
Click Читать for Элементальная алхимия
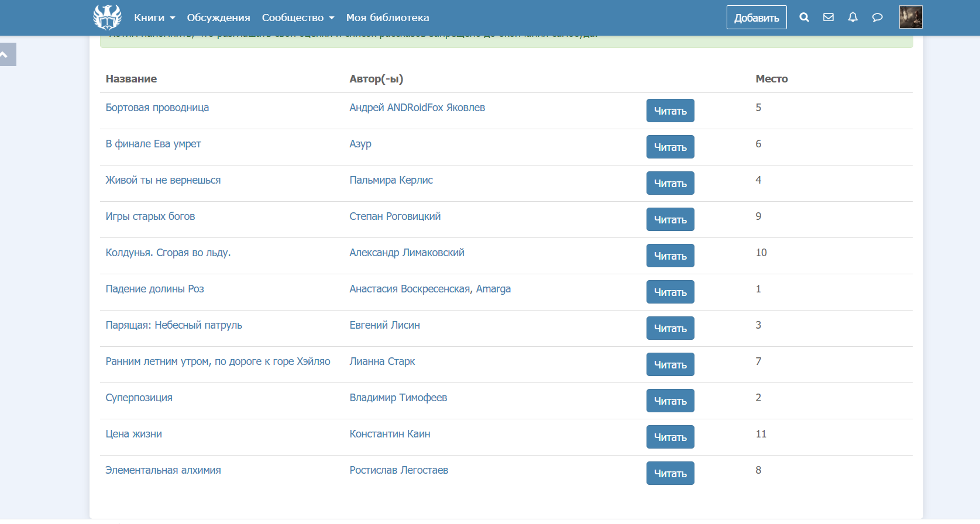click(670, 473)
